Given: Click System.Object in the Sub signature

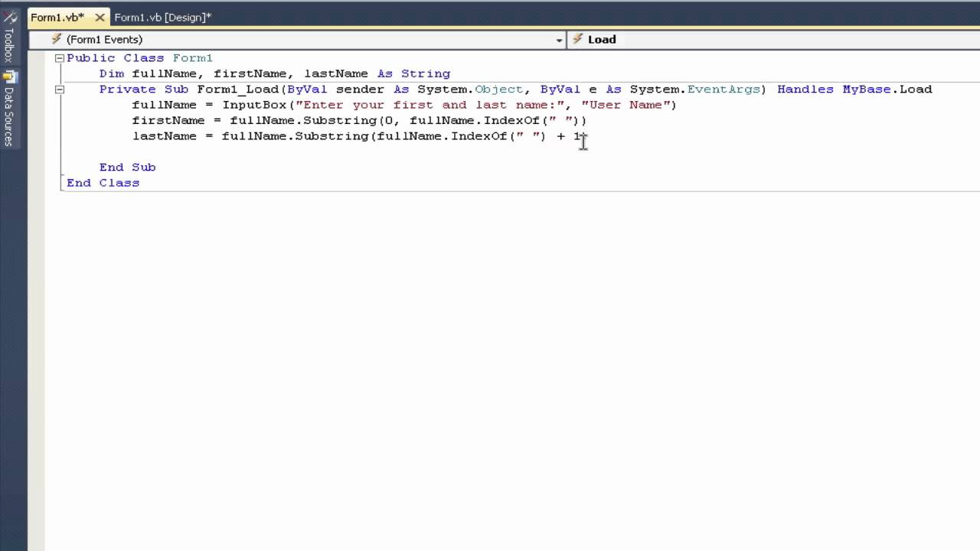Looking at the screenshot, I should tap(470, 90).
